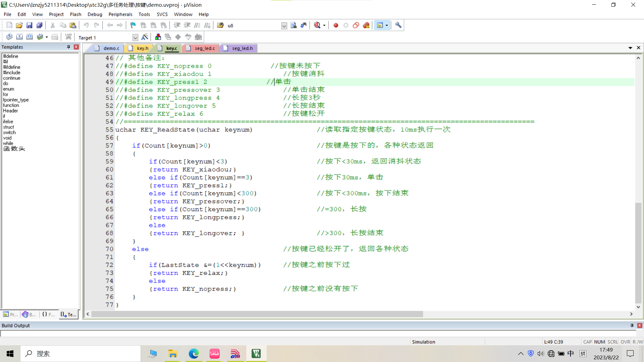The width and height of the screenshot is (644, 362).
Task: Rebuild all target files
Action: (x=30, y=37)
